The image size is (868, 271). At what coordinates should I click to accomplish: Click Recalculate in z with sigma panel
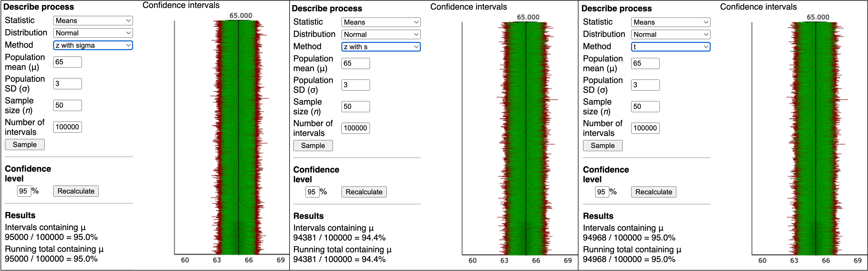(76, 191)
